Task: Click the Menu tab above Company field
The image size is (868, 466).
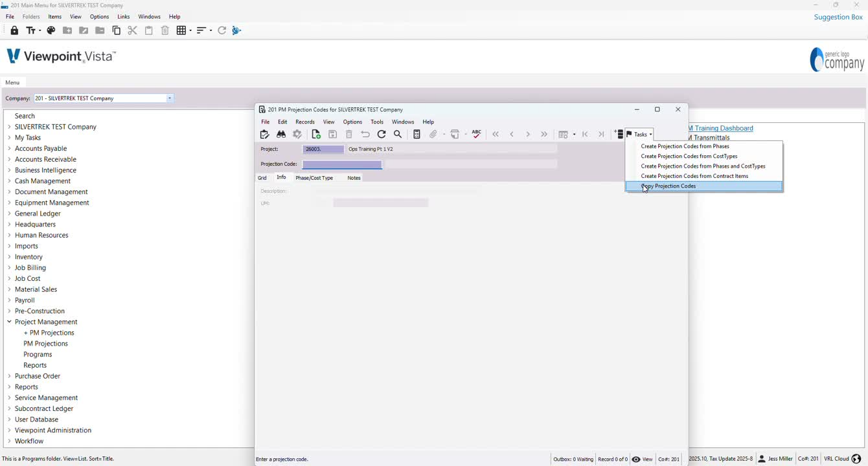Action: (12, 82)
